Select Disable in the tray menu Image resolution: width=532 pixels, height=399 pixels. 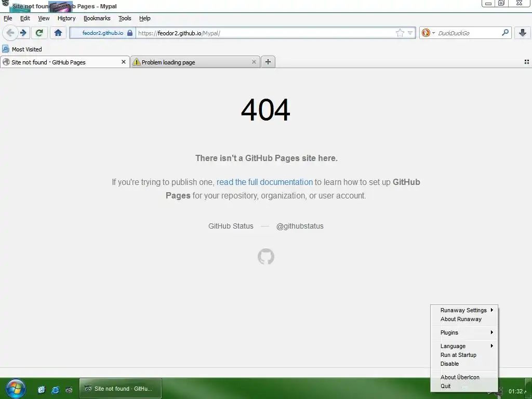click(464, 364)
